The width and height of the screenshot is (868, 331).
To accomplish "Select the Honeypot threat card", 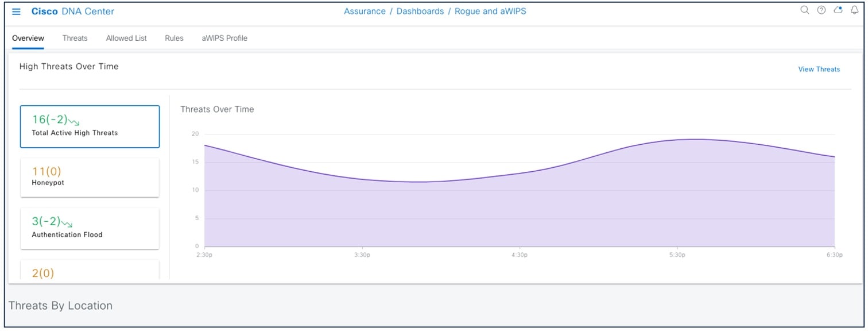I will (x=90, y=177).
